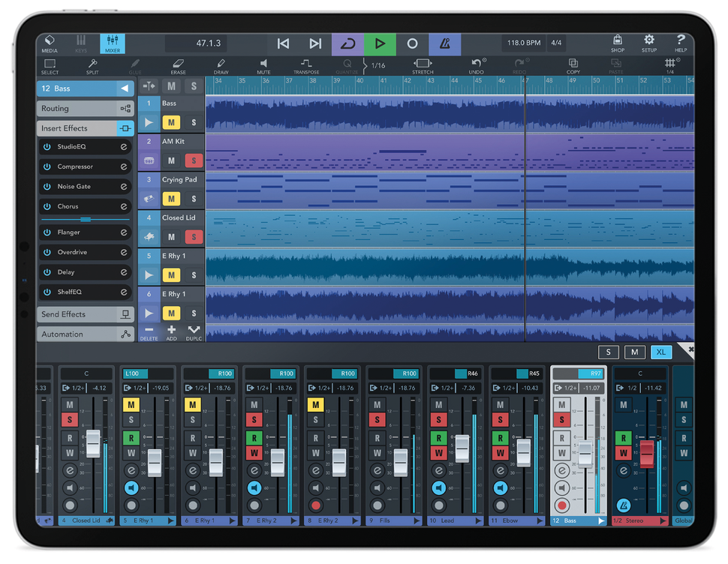This screenshot has height=564, width=728.
Task: Open the Media tab
Action: [50, 43]
